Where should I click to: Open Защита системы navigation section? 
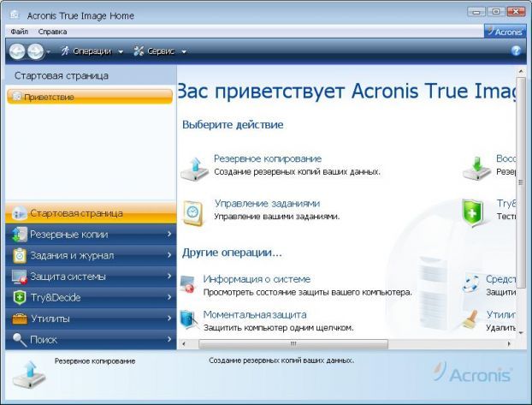(x=91, y=277)
